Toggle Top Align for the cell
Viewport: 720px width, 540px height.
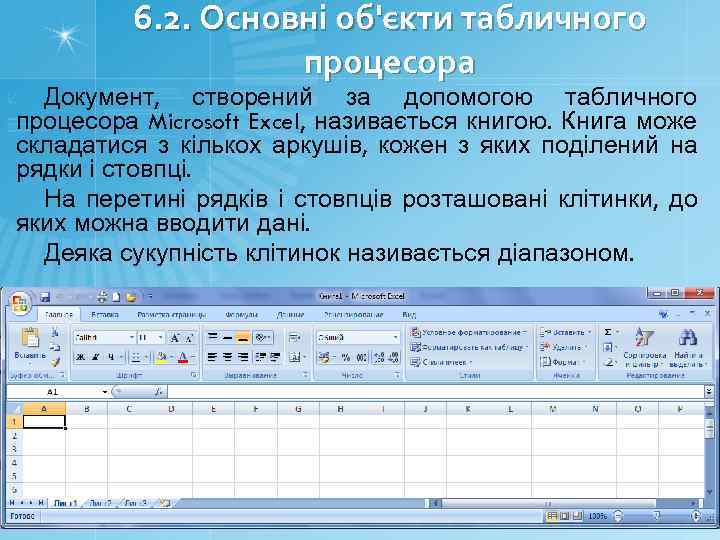tap(212, 338)
